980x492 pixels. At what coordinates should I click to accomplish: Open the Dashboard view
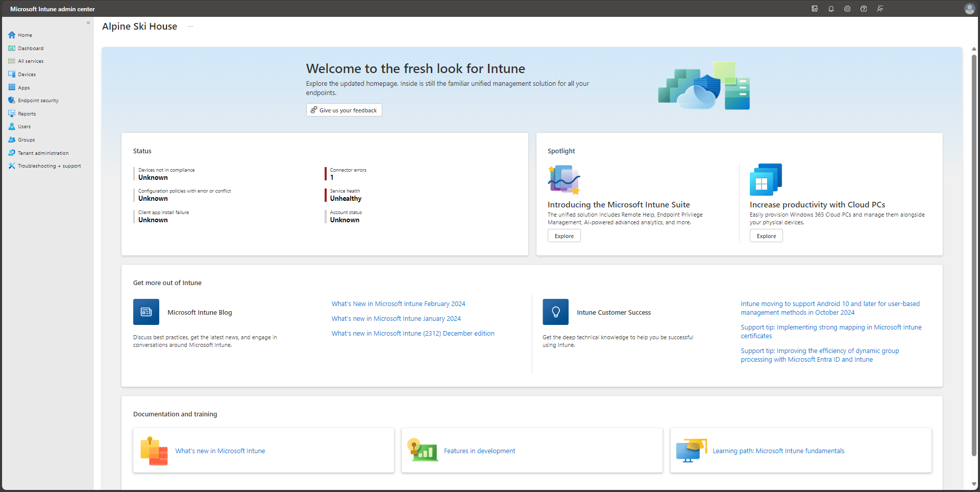(30, 48)
